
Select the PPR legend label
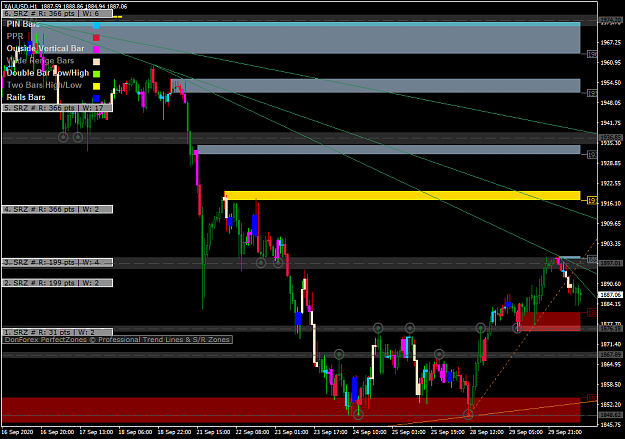[x=15, y=36]
